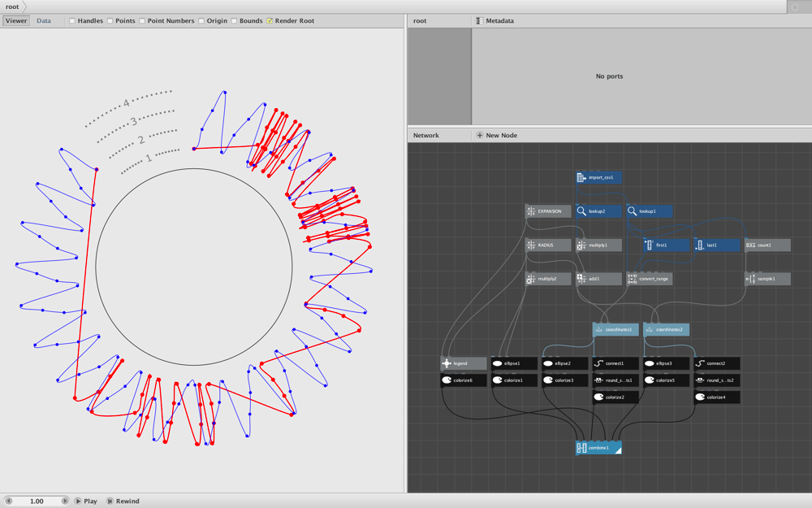The image size is (812, 508).
Task: Select the coordinates2 node
Action: coord(666,330)
